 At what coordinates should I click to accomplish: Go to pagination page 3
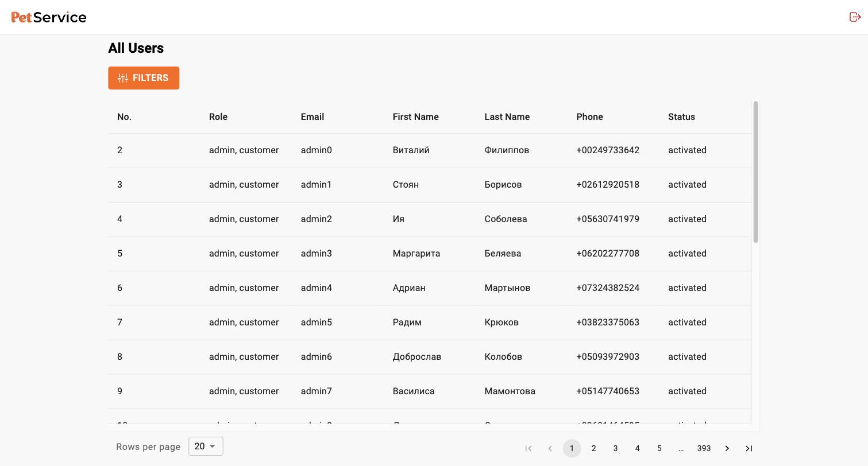click(615, 448)
